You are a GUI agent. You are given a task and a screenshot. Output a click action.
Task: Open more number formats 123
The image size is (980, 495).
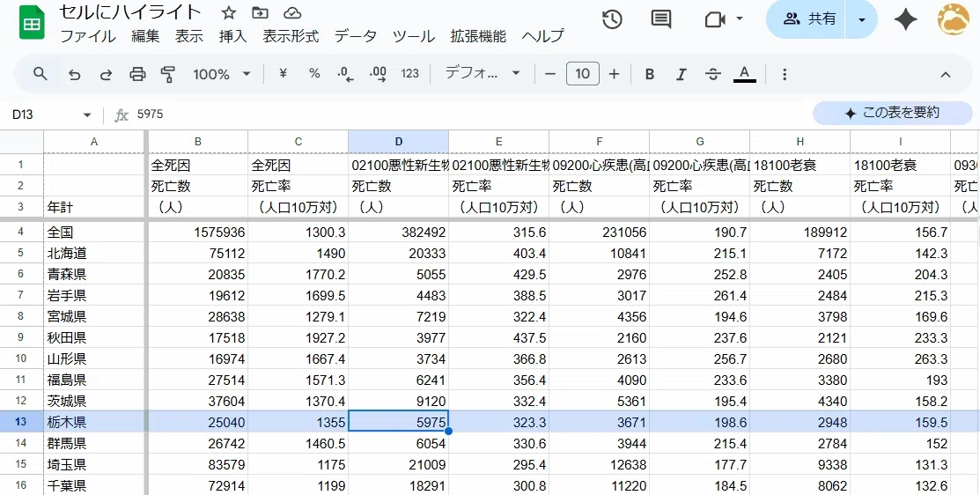pos(409,74)
